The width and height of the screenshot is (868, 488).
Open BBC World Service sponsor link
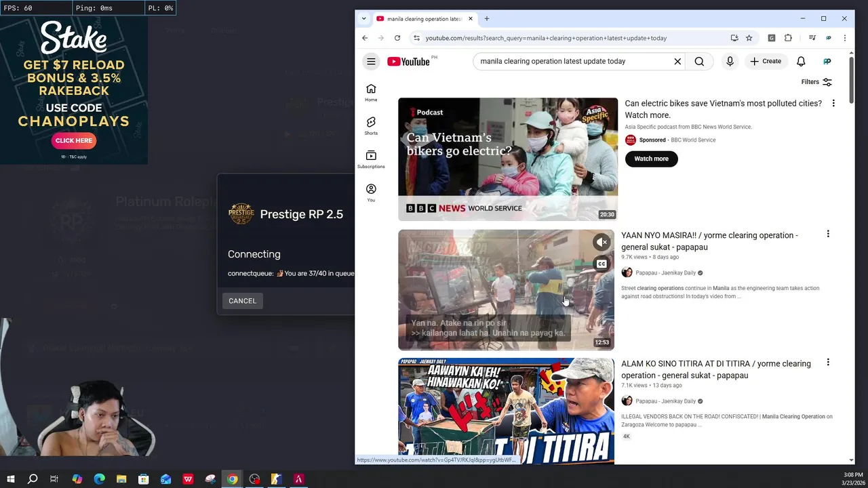tap(693, 140)
